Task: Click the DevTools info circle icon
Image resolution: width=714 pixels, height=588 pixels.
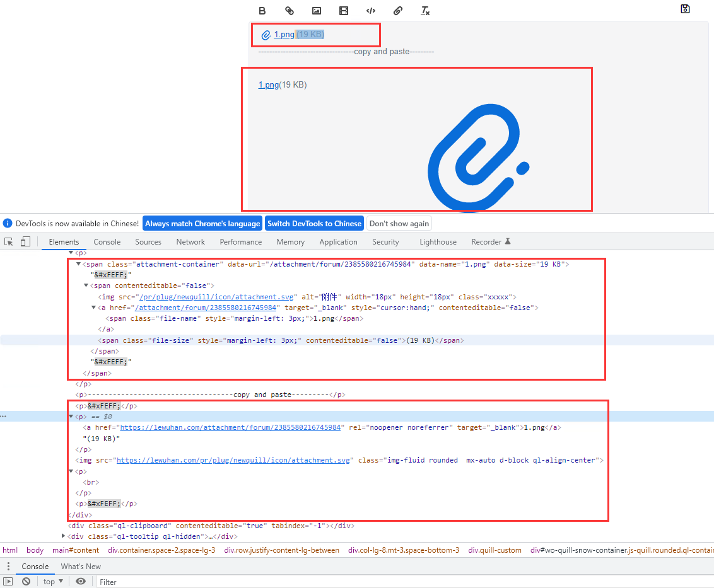Action: [8, 224]
